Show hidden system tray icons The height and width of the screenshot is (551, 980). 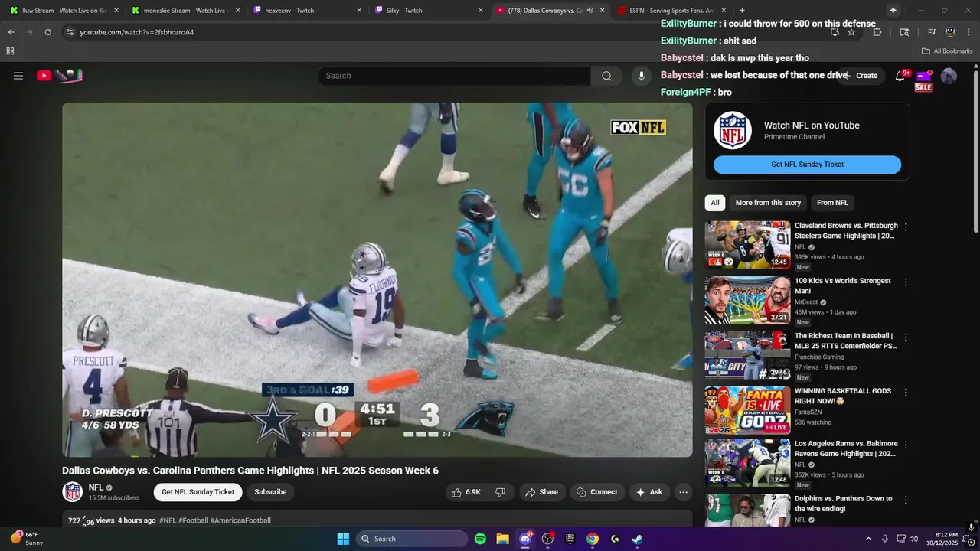pyautogui.click(x=868, y=539)
